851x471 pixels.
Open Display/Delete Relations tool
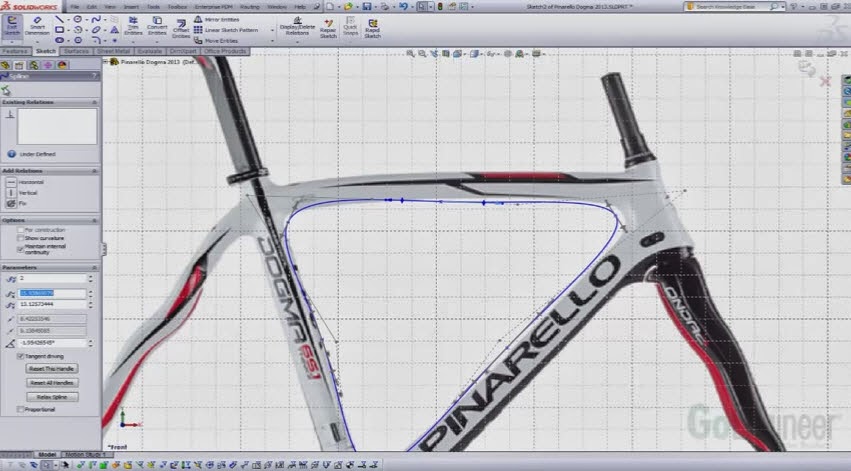pos(297,27)
